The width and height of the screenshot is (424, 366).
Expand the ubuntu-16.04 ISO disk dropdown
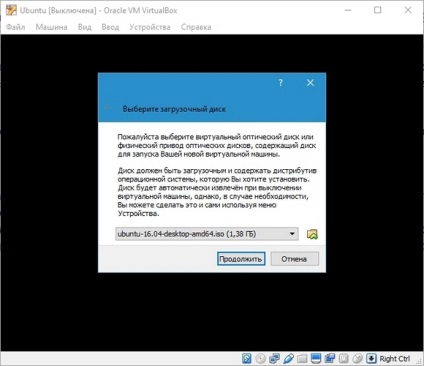(x=207, y=234)
